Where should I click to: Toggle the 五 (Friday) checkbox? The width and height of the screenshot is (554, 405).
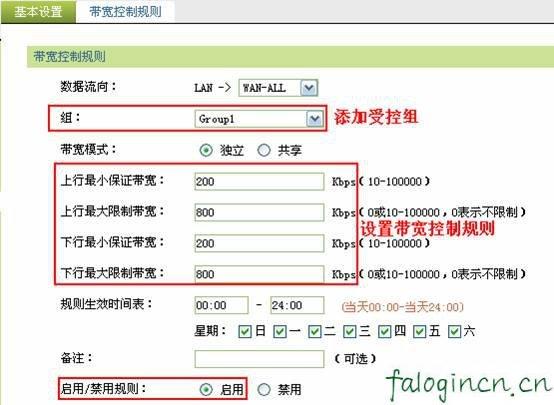click(x=419, y=332)
